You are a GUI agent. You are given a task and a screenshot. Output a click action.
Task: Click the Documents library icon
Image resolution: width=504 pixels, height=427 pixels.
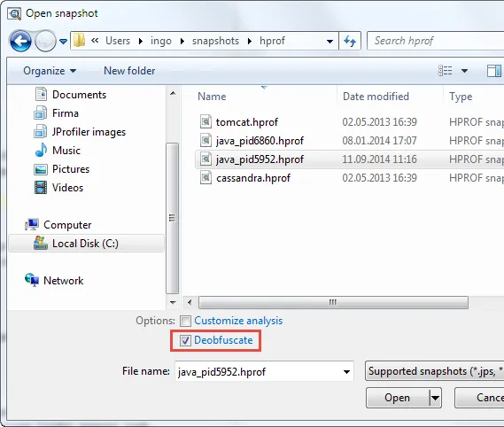41,94
